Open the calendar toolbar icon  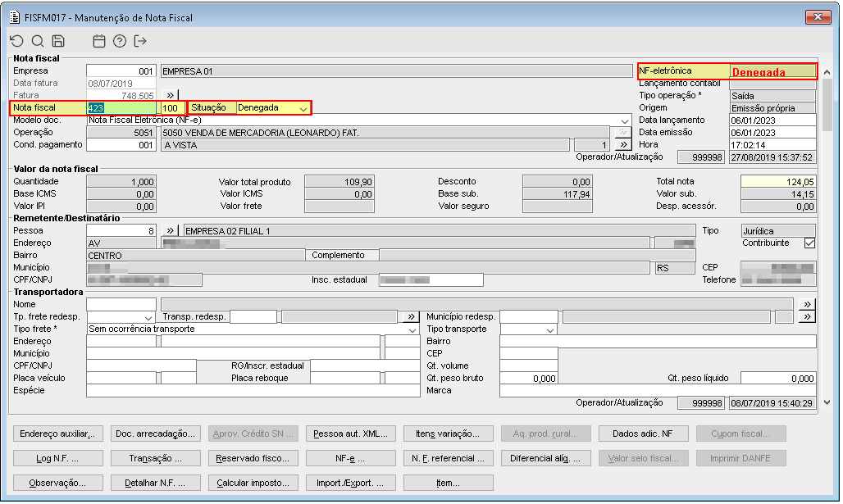(99, 41)
